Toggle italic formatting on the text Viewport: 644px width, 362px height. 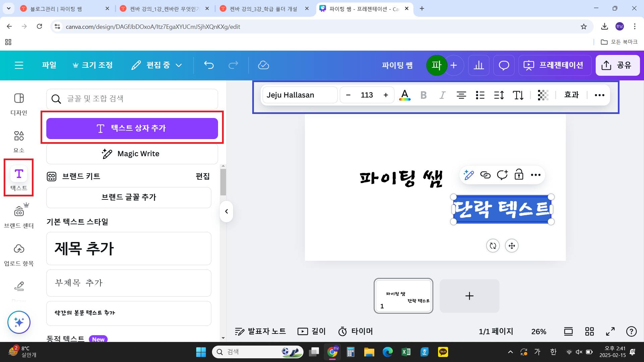(x=442, y=95)
